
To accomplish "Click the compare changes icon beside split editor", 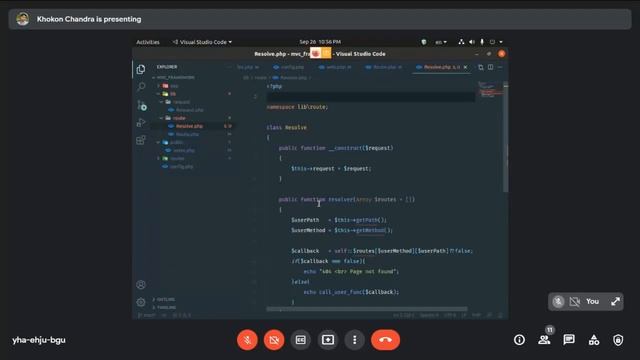I will 481,67.
